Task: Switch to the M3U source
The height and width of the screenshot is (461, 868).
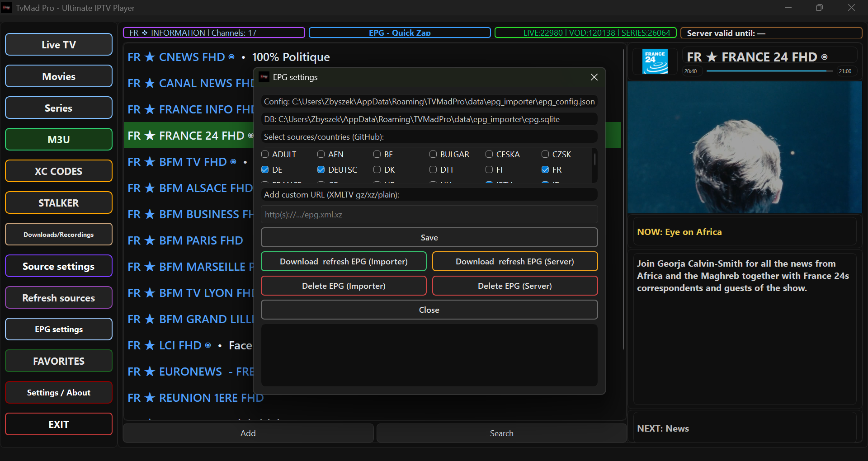Action: click(x=59, y=139)
